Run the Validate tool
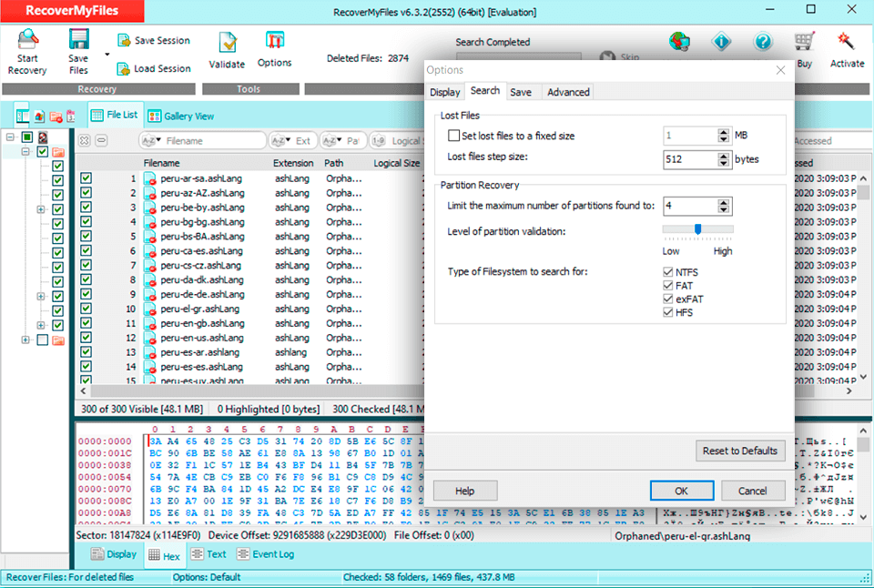Image resolution: width=874 pixels, height=588 pixels. pyautogui.click(x=227, y=51)
